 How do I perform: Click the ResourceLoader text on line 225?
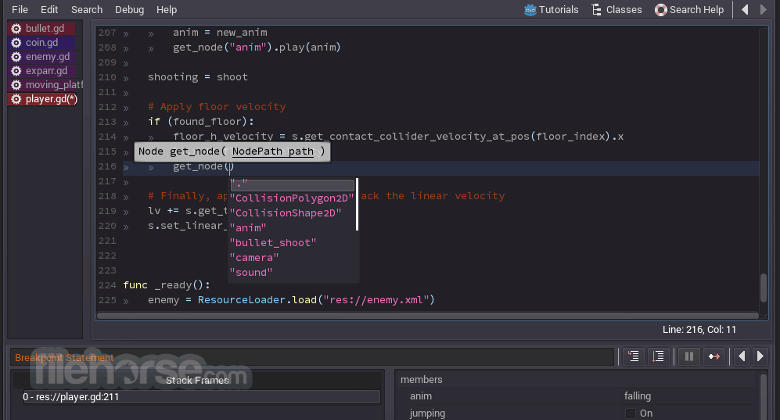tap(241, 300)
